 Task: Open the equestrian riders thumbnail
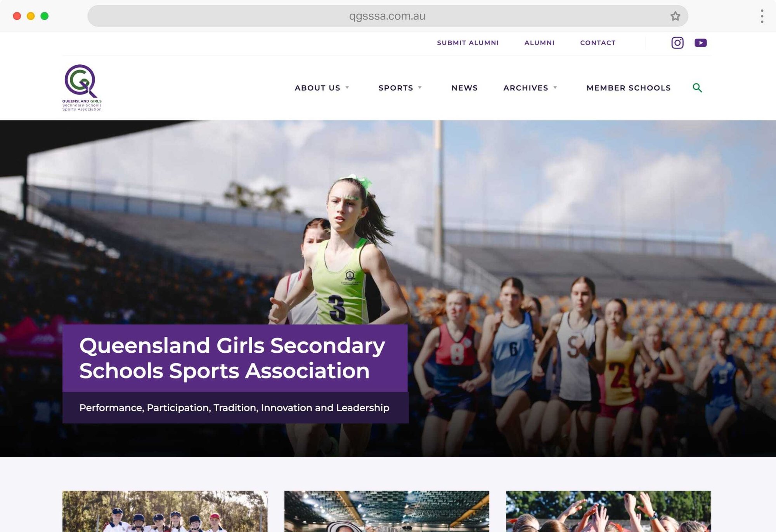(165, 511)
